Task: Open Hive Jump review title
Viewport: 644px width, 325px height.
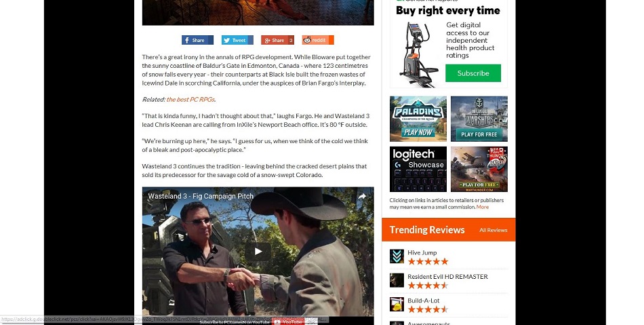Action: [422, 252]
